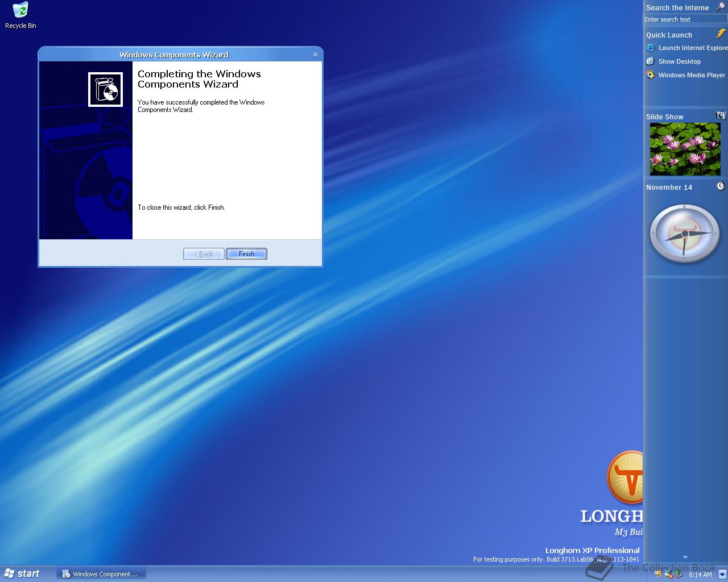This screenshot has width=728, height=582.
Task: Click the green hardware icon in the tray
Action: click(679, 574)
